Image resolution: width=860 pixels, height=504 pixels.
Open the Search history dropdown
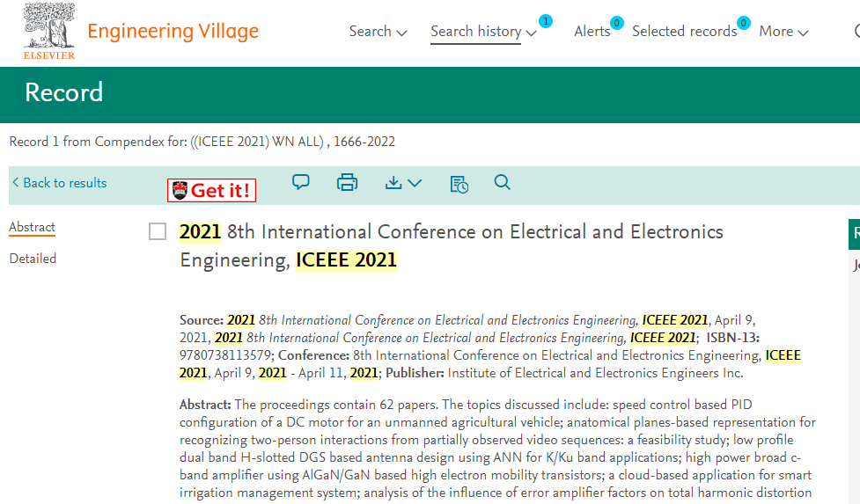[483, 32]
